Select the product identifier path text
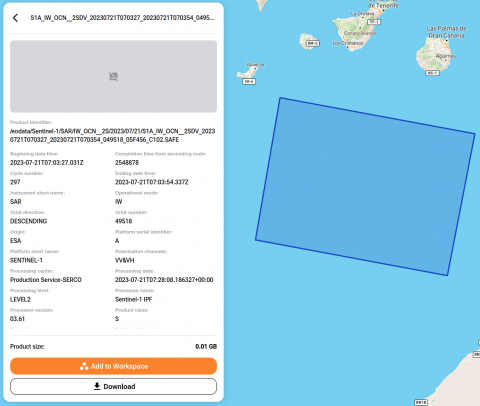Viewport: 480px width, 406px height. pyautogui.click(x=112, y=135)
